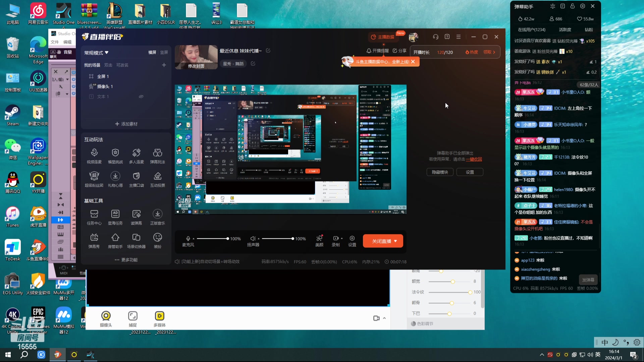Open 互动投票 tool

tap(157, 179)
